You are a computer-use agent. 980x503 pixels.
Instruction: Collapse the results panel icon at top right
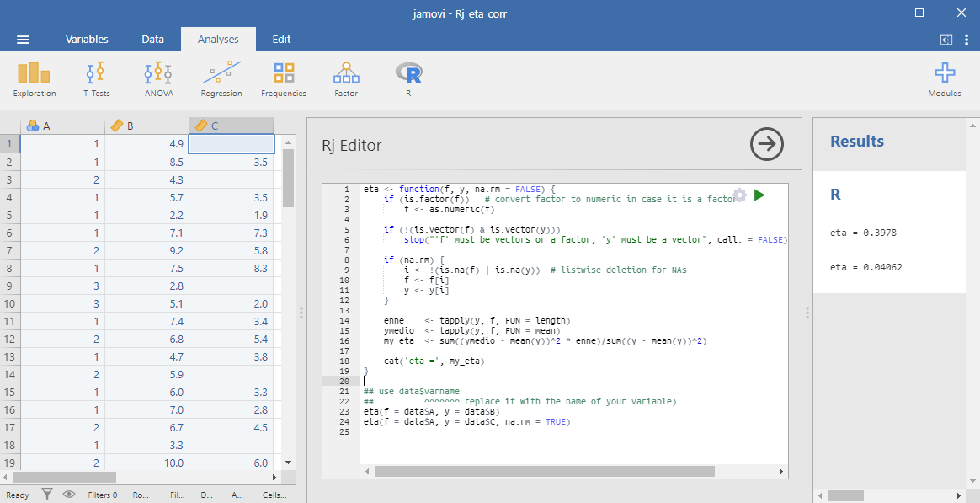coord(946,40)
